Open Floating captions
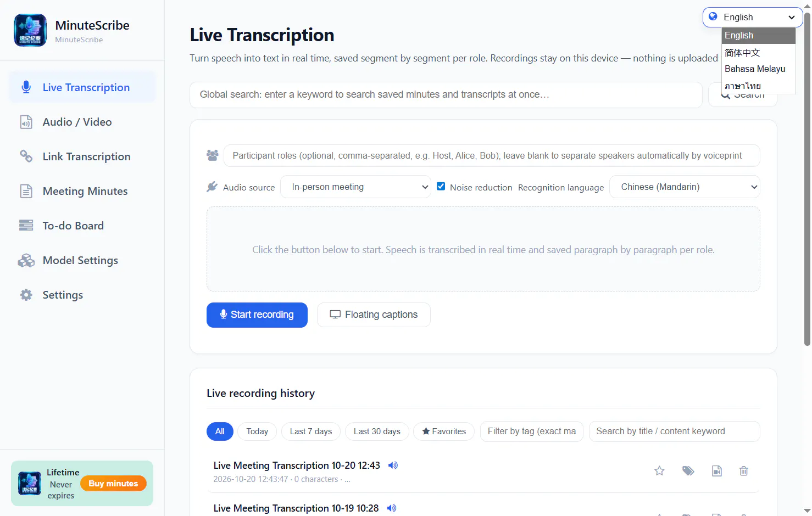Viewport: 812px width, 516px height. pyautogui.click(x=374, y=315)
